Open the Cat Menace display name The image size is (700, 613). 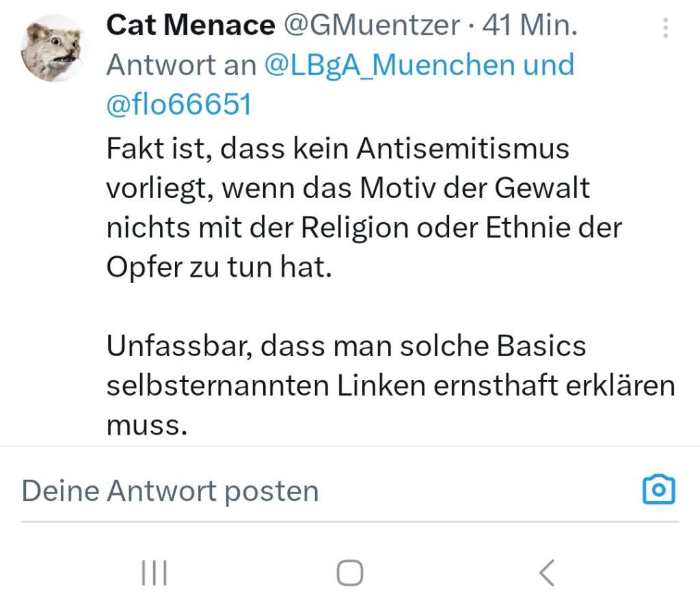tap(190, 26)
